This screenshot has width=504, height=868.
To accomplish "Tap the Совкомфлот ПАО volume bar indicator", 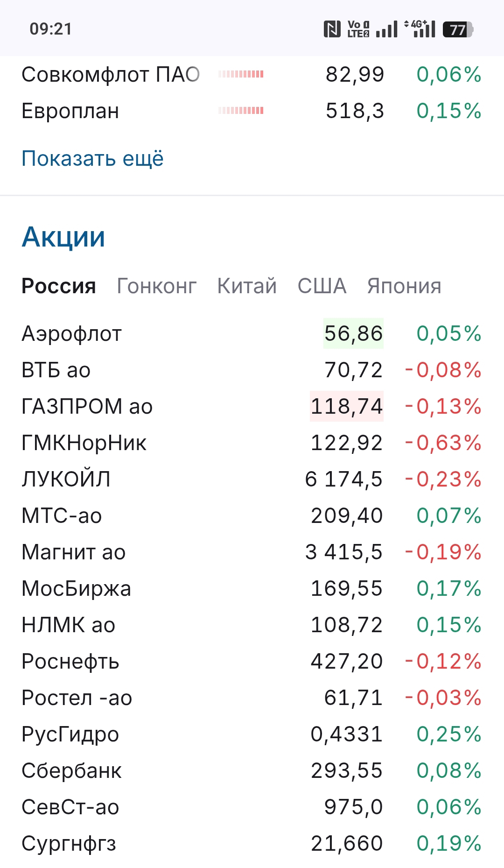I will click(241, 74).
